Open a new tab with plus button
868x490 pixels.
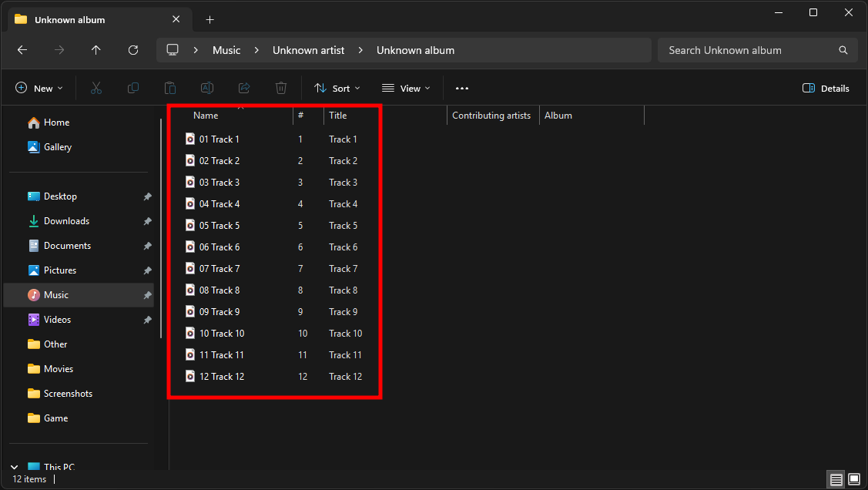coord(210,20)
